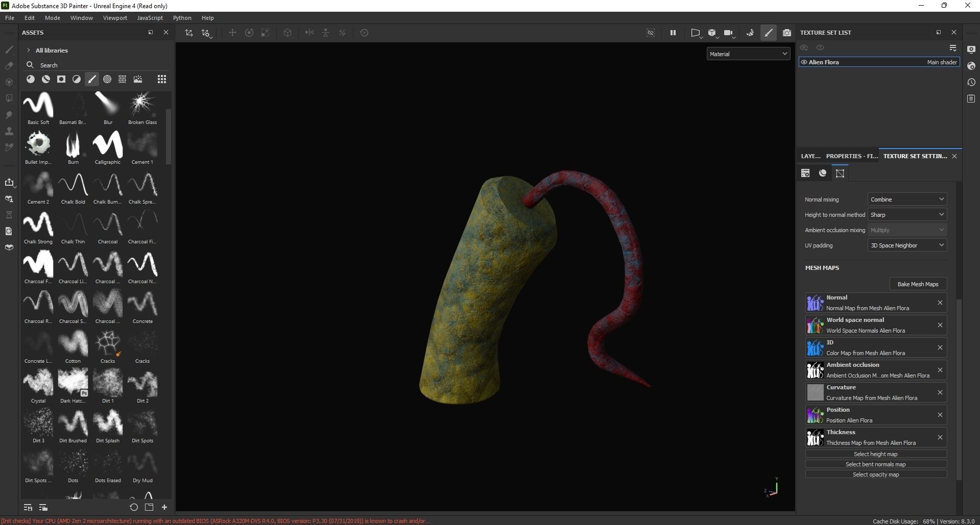Open the export textures icon in left sidebar
This screenshot has width=980, height=525.
click(x=9, y=182)
